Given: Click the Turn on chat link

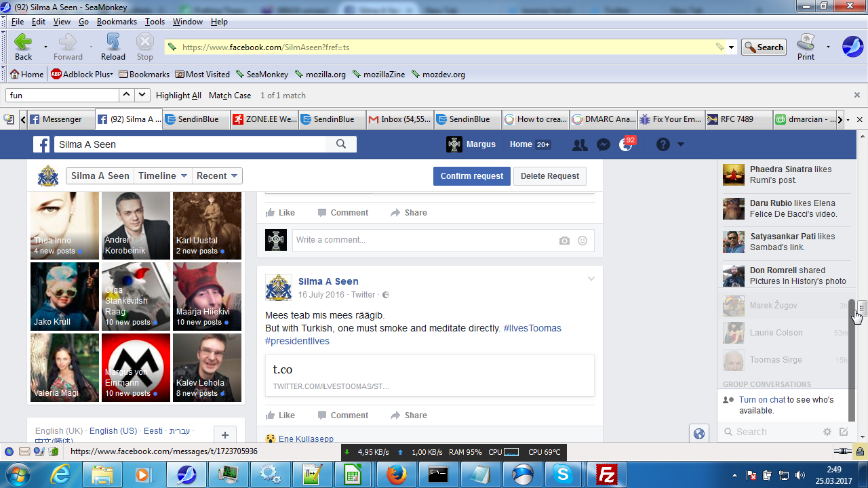Looking at the screenshot, I should click(763, 400).
